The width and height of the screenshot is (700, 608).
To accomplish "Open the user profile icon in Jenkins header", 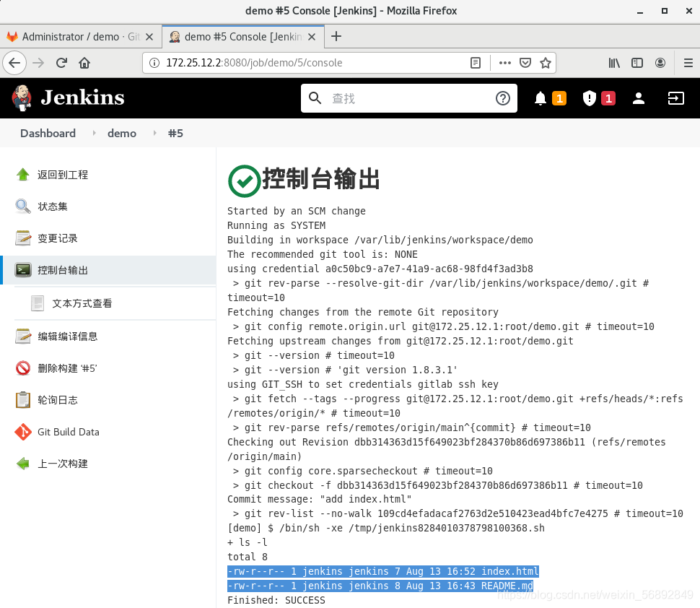I will coord(639,98).
